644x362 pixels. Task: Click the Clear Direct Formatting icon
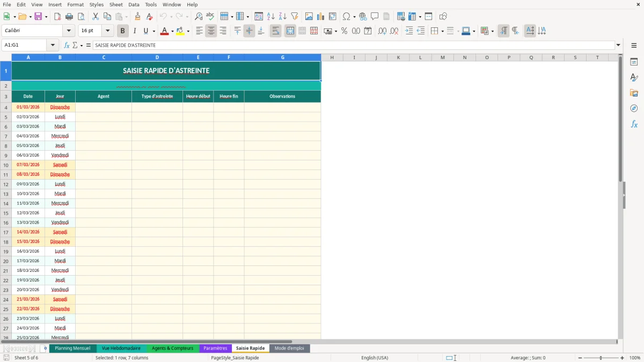(x=150, y=17)
